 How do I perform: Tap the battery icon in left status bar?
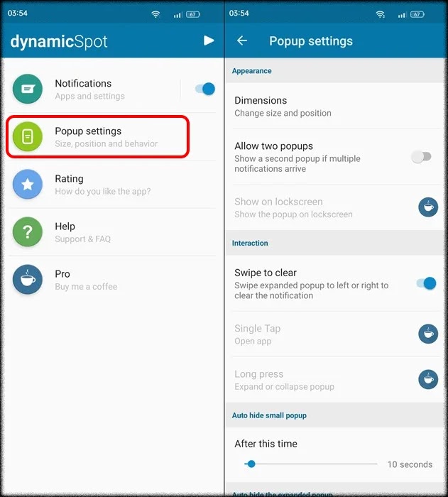(193, 14)
